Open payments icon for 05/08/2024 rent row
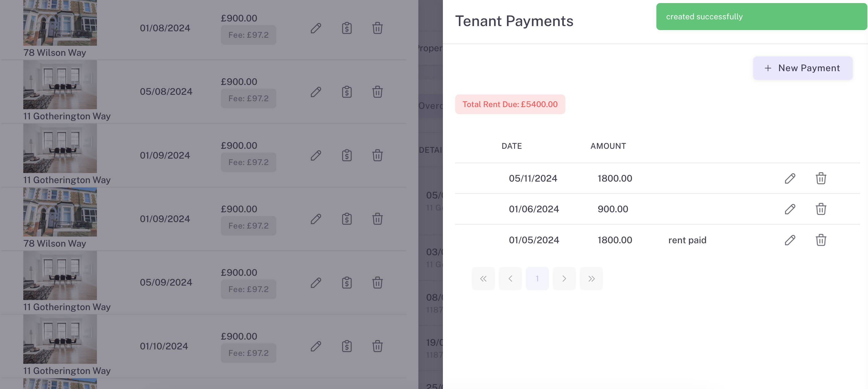 click(347, 92)
